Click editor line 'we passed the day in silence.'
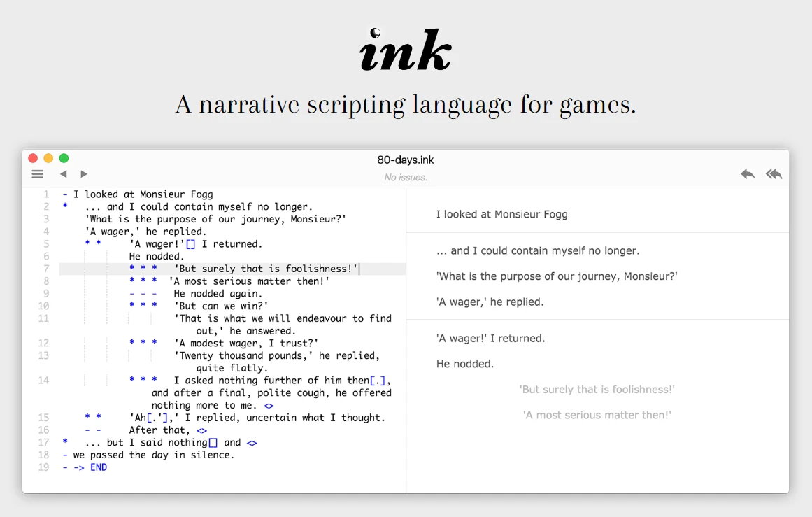 tap(154, 455)
